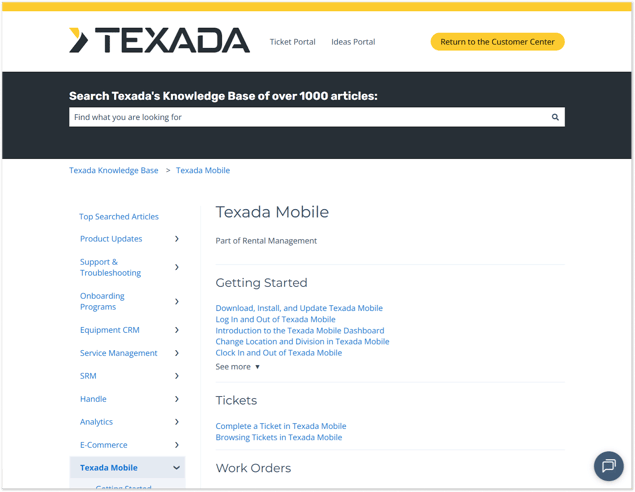Expand Service Management chevron
This screenshot has width=635, height=492.
pos(177,353)
